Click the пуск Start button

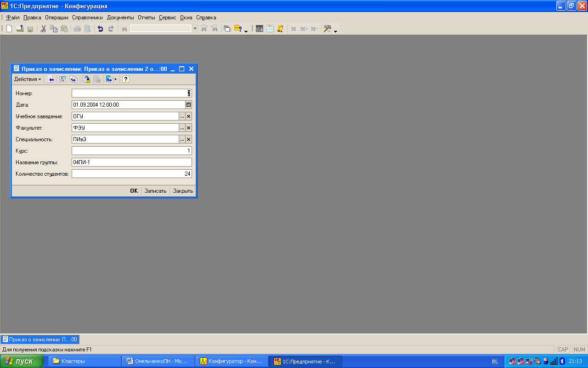tap(22, 361)
